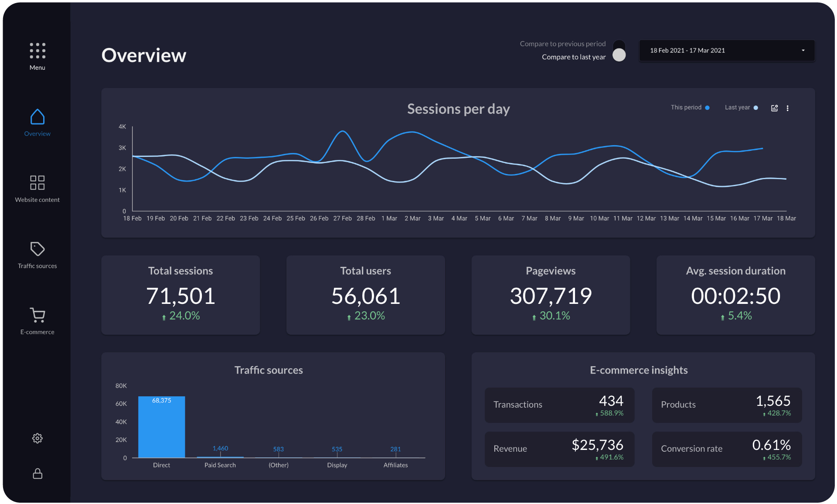Open the date range dropdown
Image resolution: width=837 pixels, height=504 pixels.
click(x=726, y=50)
